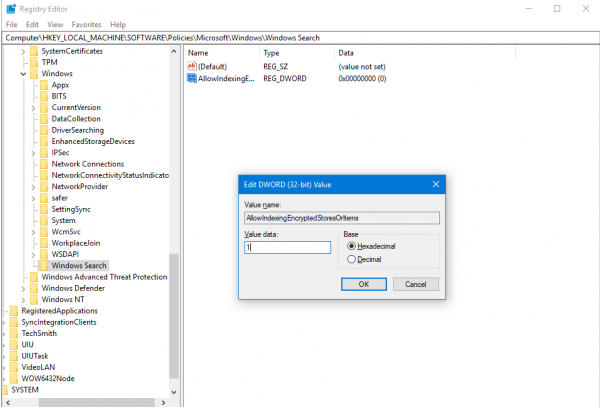Click the VideoLAN folder icon
601x408 pixels.
coord(14,367)
